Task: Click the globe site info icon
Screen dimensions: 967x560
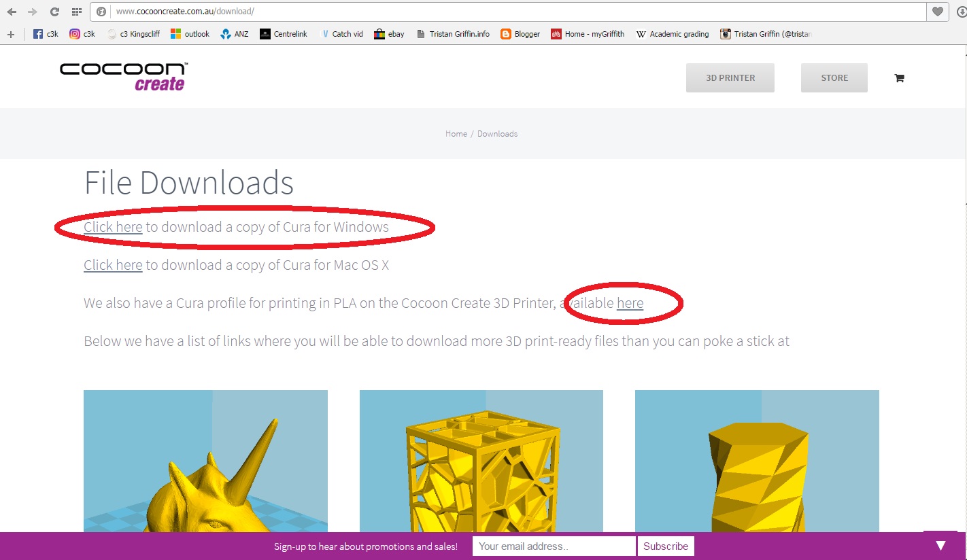Action: point(101,12)
